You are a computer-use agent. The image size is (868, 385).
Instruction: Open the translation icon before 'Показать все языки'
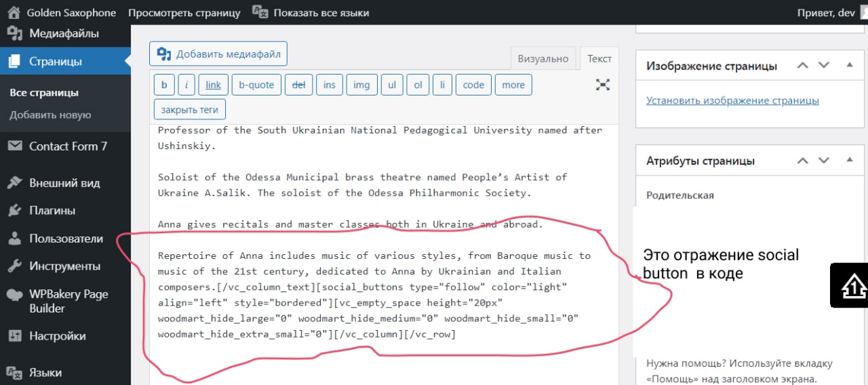pos(260,12)
